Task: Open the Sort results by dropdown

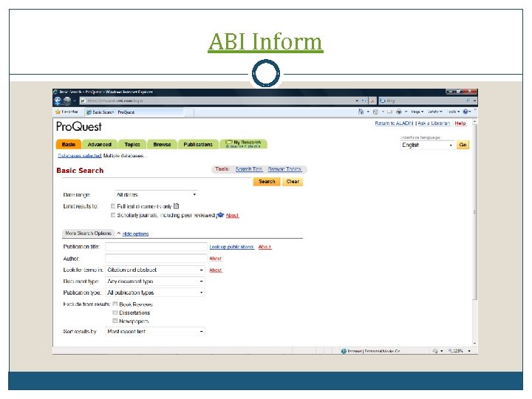Action: [155, 332]
